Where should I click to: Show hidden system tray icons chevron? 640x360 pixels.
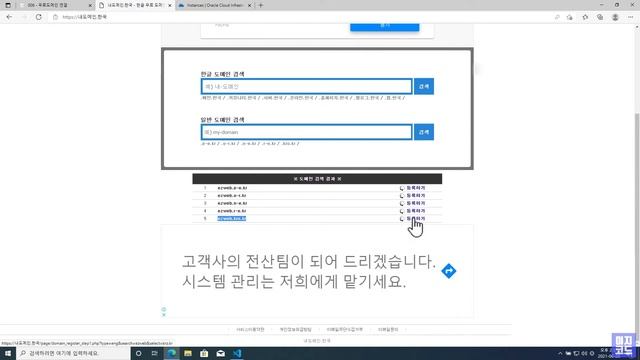560,353
